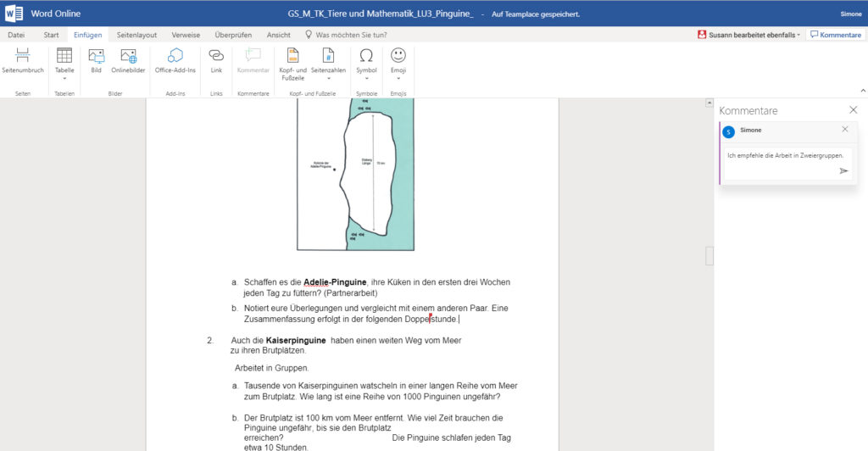868x451 pixels.
Task: Select the Einfügen tab
Action: 87,34
